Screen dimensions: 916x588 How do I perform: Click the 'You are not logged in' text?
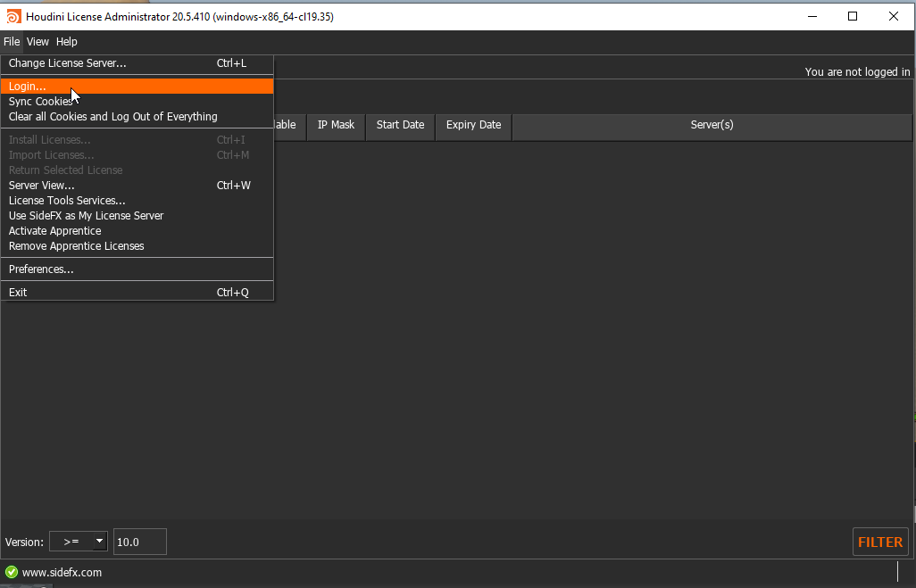(x=857, y=71)
